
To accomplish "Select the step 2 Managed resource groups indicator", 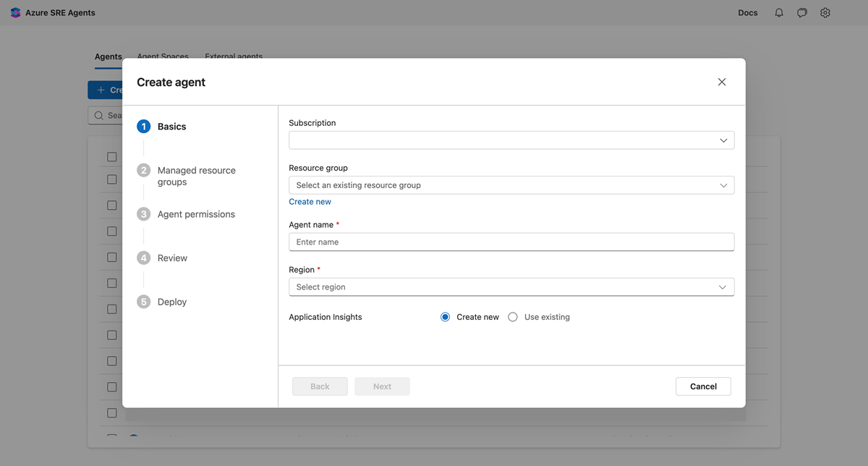I will coord(143,170).
